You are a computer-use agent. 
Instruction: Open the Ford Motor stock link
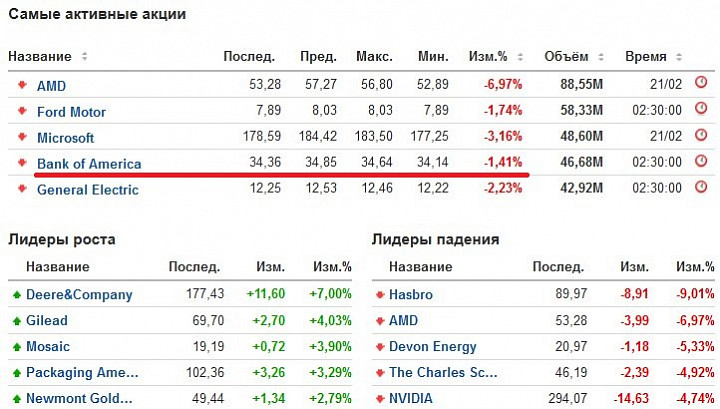point(71,112)
